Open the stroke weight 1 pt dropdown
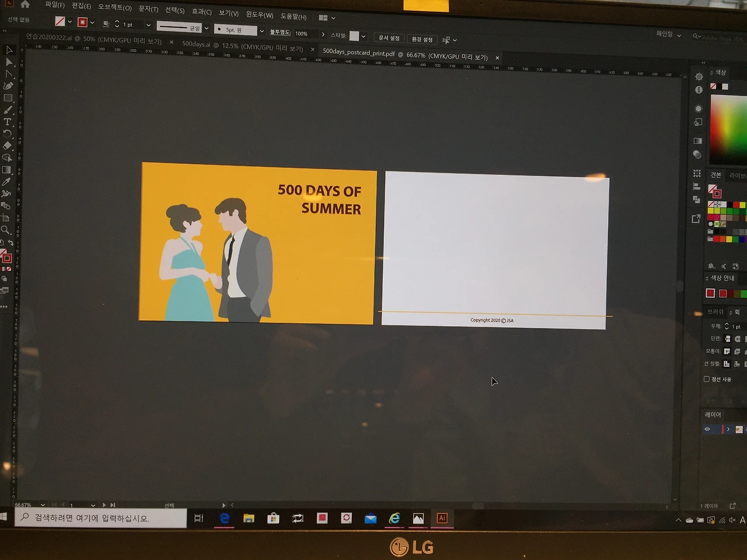 [x=149, y=25]
